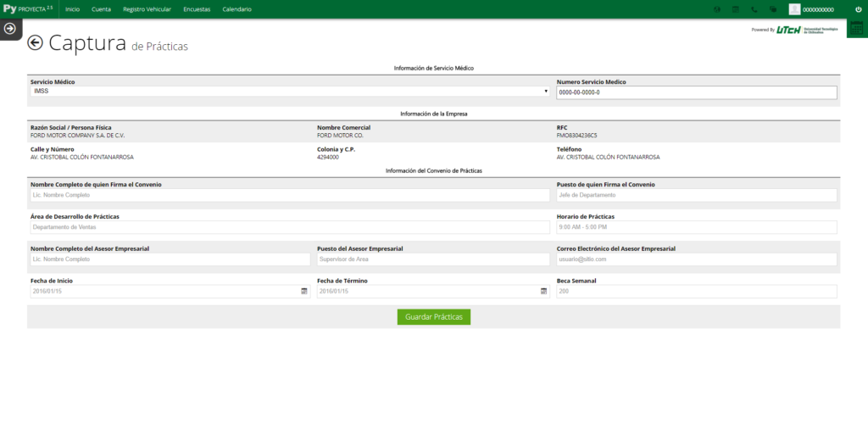Click the Proyecta 2.5 logo
Image resolution: width=868 pixels, height=446 pixels.
[x=28, y=8]
